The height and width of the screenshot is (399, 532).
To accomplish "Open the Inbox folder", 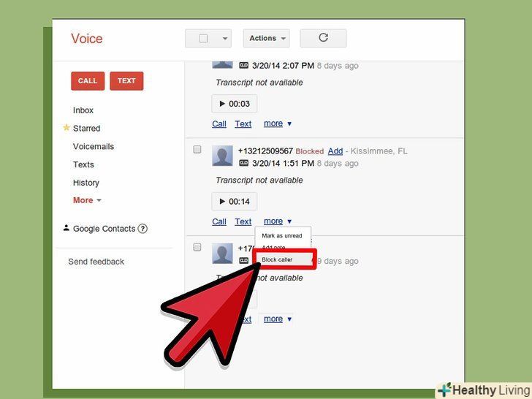I will [83, 110].
